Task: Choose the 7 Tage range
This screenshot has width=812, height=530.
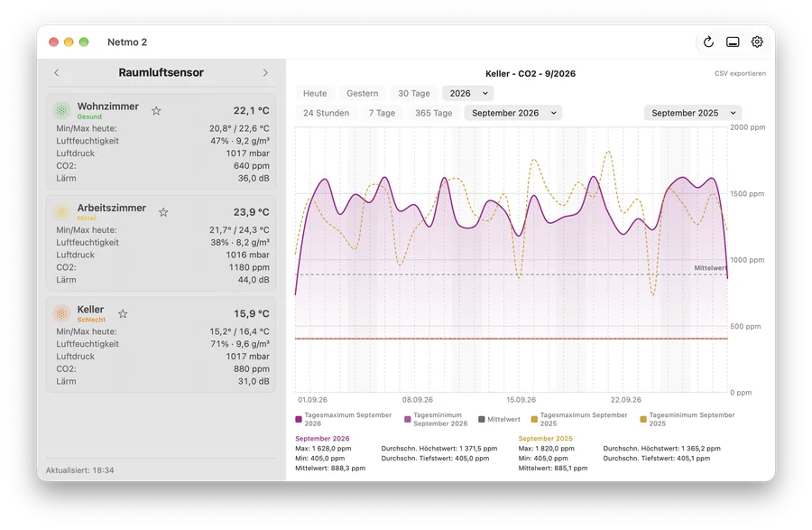Action: click(x=383, y=113)
